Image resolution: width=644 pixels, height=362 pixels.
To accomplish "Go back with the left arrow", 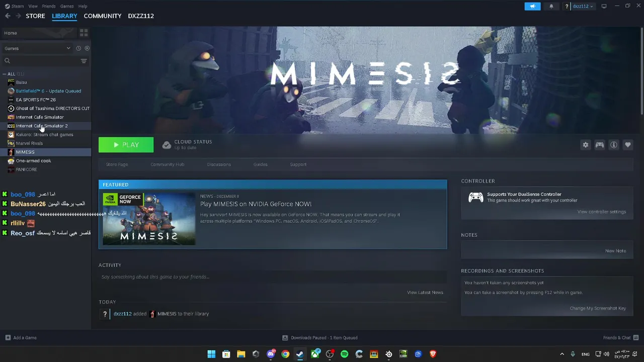I will pos(8,16).
